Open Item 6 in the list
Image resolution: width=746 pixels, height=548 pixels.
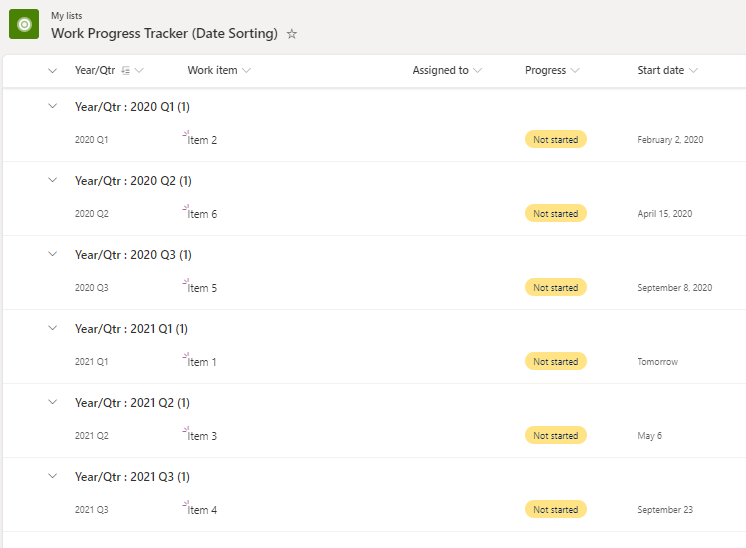point(203,214)
